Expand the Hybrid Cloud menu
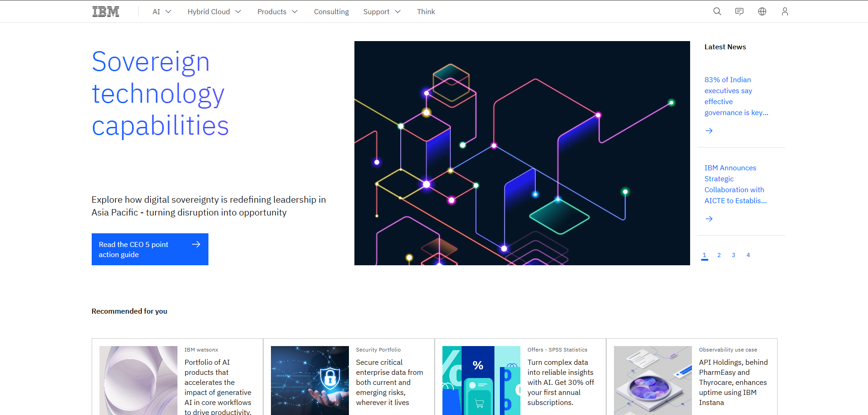The image size is (868, 415). (214, 11)
